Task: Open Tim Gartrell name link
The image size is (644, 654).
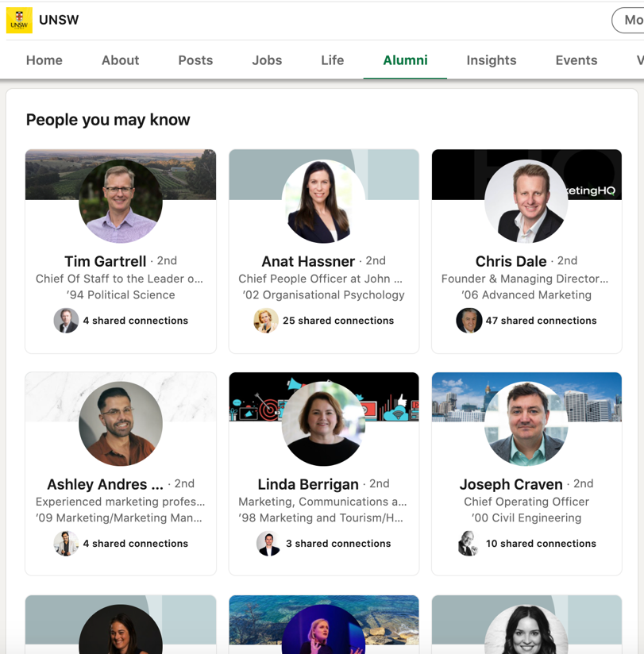Action: coord(105,261)
